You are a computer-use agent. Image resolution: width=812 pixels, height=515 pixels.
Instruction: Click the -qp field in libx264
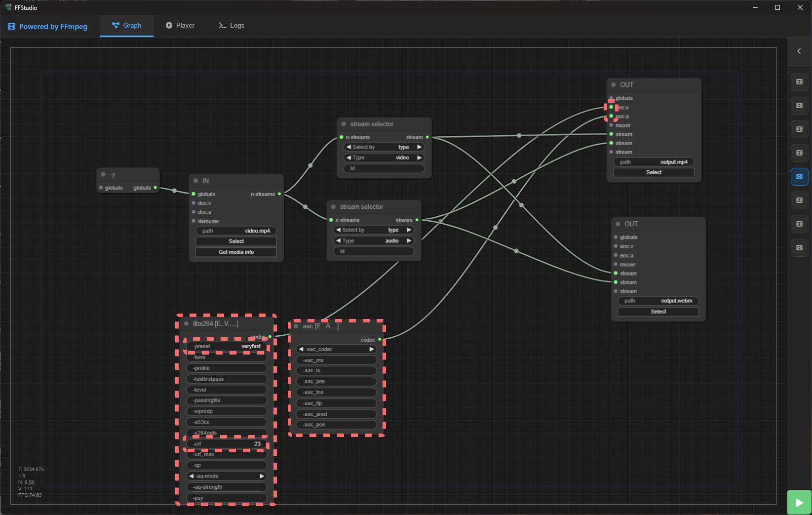pyautogui.click(x=227, y=465)
